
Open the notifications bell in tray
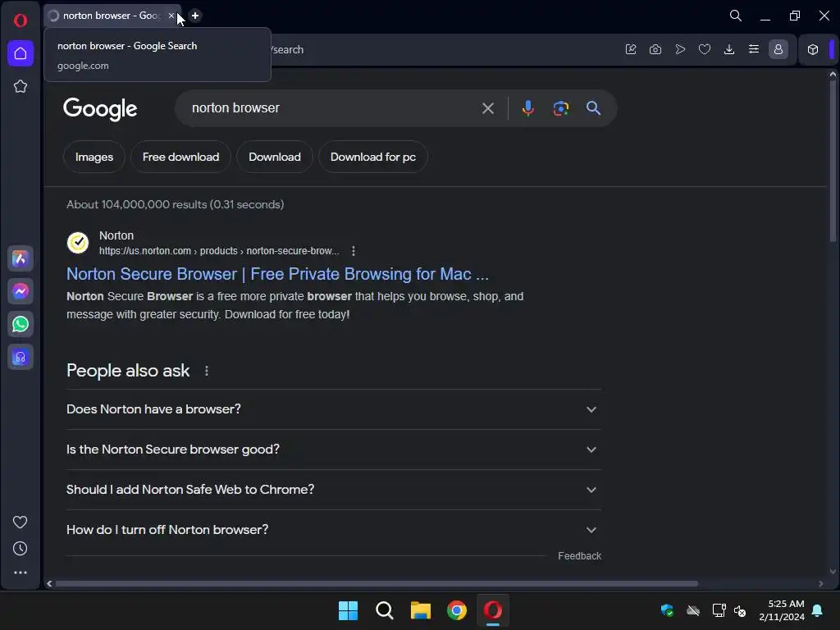click(818, 610)
